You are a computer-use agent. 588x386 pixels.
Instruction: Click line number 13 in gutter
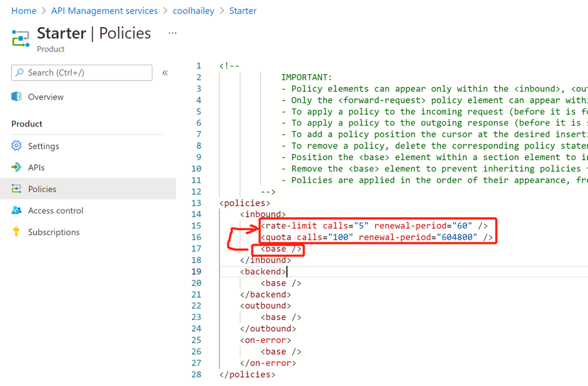(197, 203)
